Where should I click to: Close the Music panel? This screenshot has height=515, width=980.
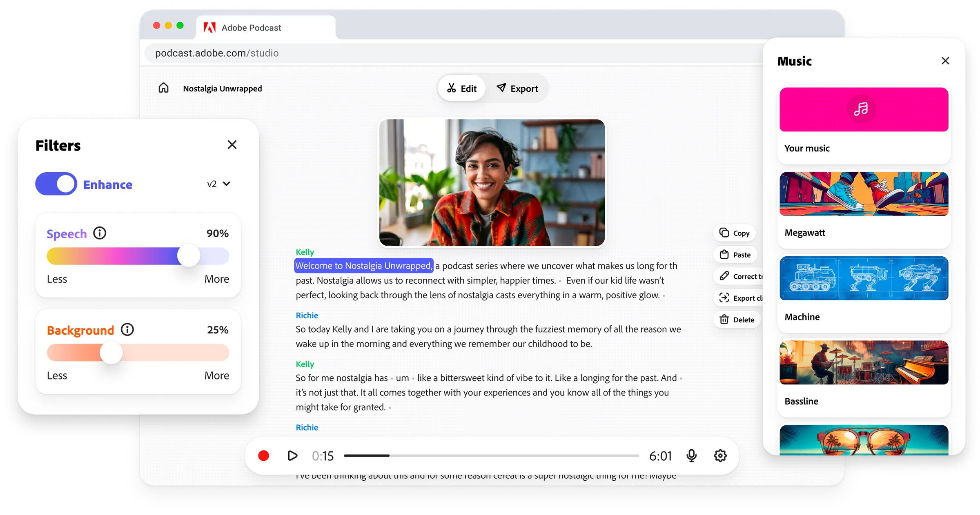point(945,61)
